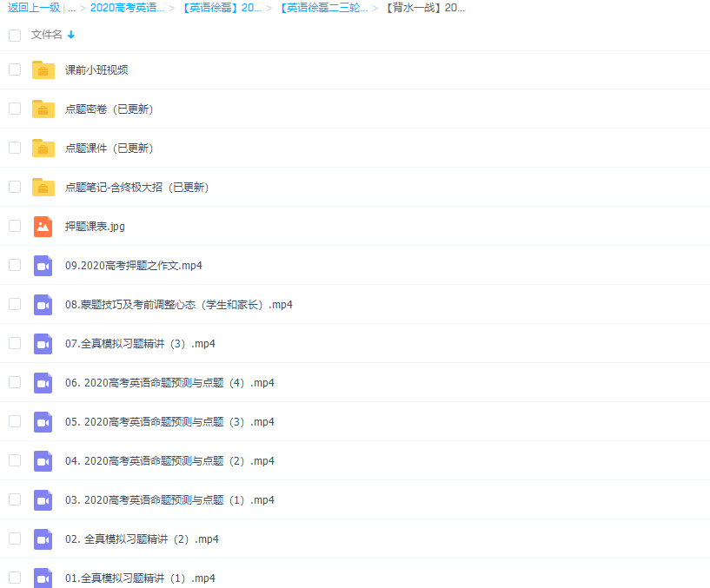Click the image icon for 押题课表.jpg

pyautogui.click(x=43, y=226)
